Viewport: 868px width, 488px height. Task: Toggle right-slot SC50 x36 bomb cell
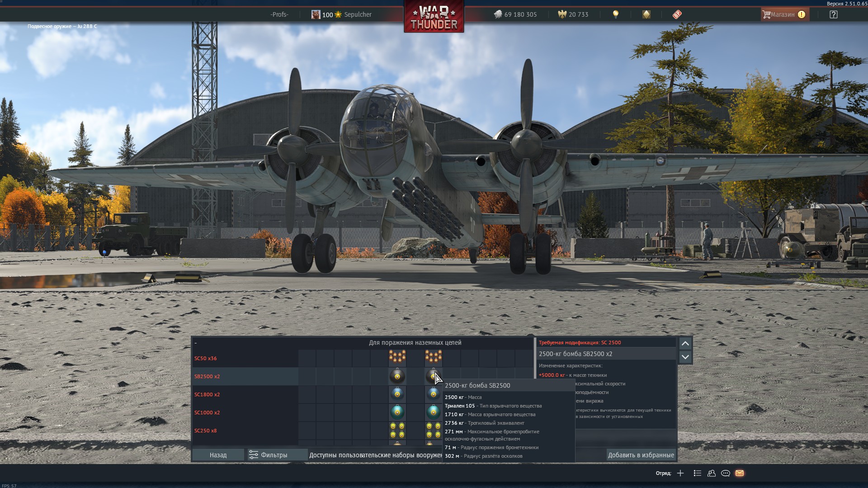(433, 358)
